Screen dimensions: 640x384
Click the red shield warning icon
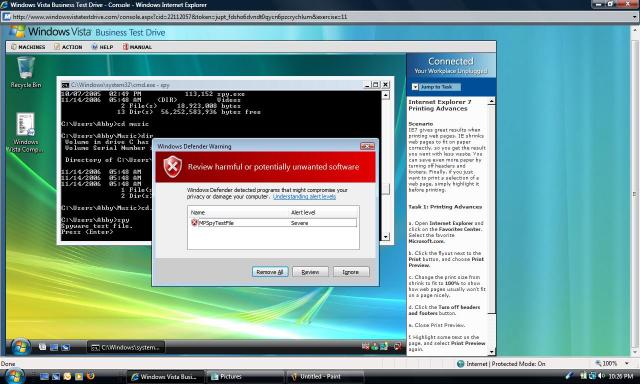[173, 166]
